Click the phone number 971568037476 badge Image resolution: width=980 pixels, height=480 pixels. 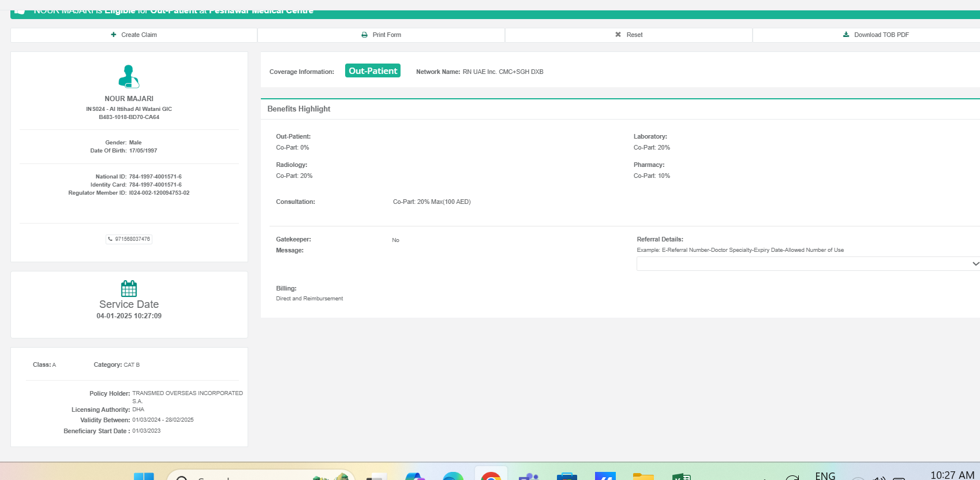(129, 239)
